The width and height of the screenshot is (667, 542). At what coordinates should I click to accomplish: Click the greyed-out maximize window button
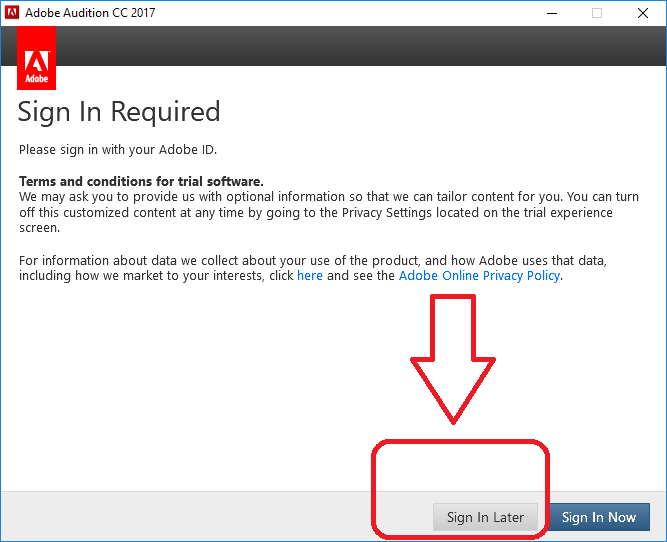click(597, 13)
